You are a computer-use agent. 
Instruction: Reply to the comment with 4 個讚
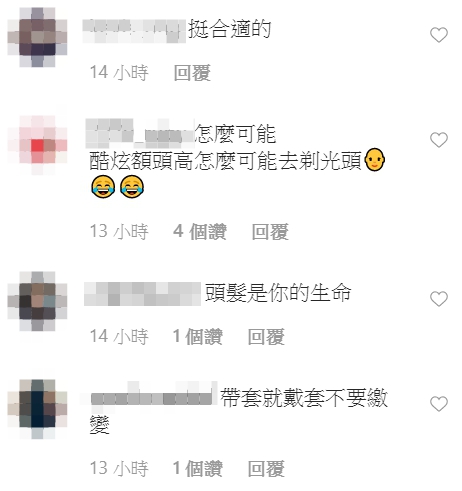[x=270, y=232]
